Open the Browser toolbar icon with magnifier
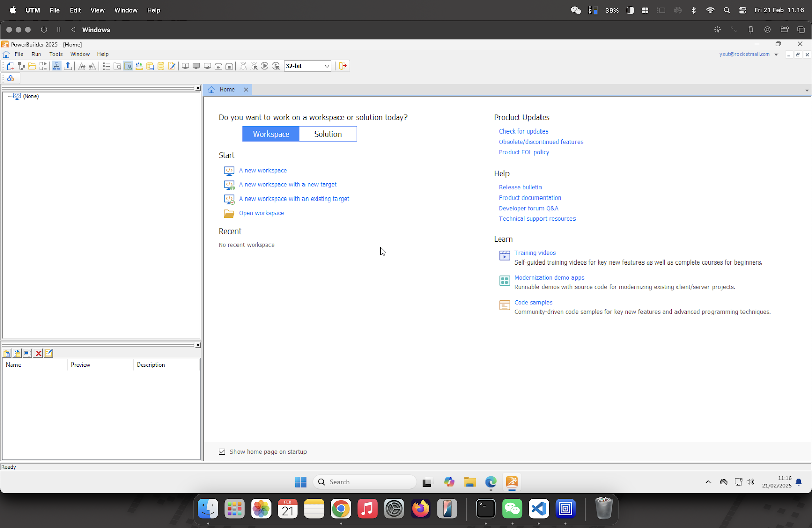The height and width of the screenshot is (528, 812). pos(117,66)
